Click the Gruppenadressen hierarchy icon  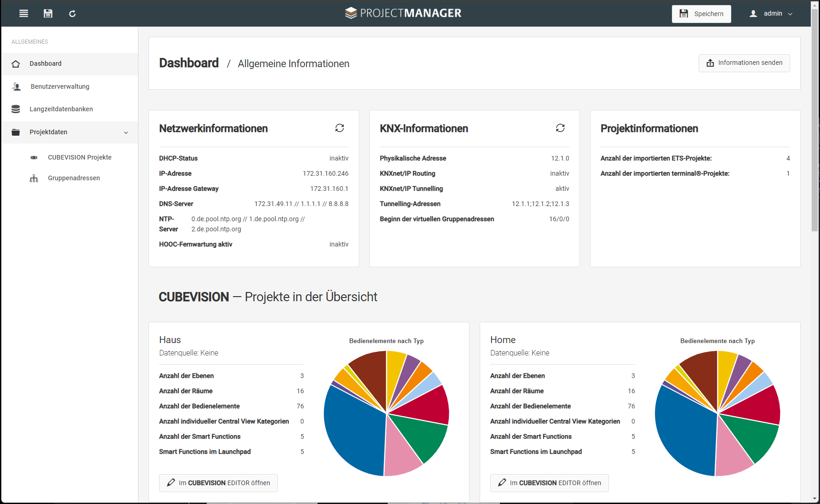tap(34, 178)
